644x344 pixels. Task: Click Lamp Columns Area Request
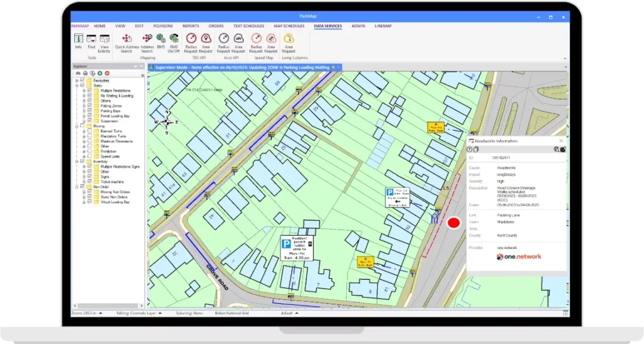(288, 40)
